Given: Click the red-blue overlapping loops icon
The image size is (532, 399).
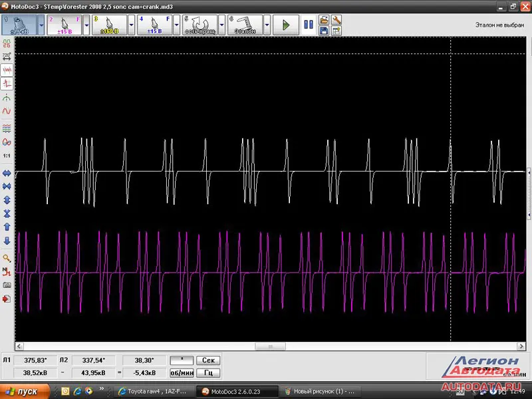Looking at the screenshot, I should [7, 142].
